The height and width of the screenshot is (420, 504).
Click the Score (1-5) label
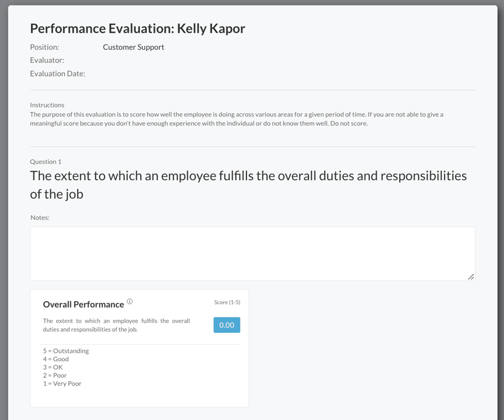point(227,303)
